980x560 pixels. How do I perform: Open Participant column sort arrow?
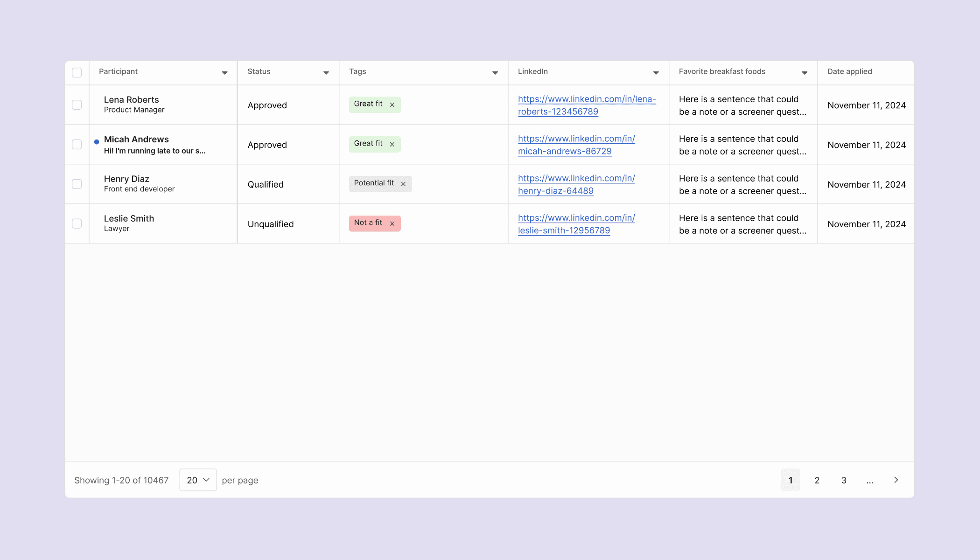224,73
